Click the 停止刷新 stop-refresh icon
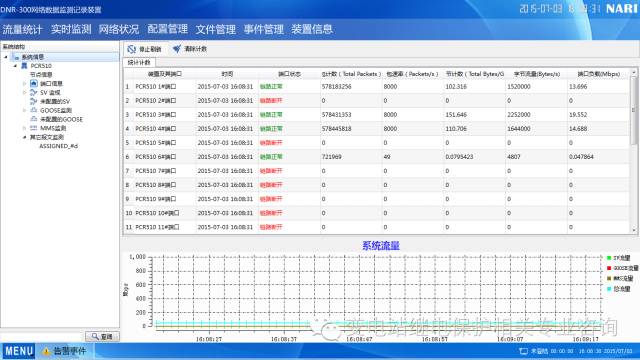Viewport: 640px width, 360px height. (131, 49)
